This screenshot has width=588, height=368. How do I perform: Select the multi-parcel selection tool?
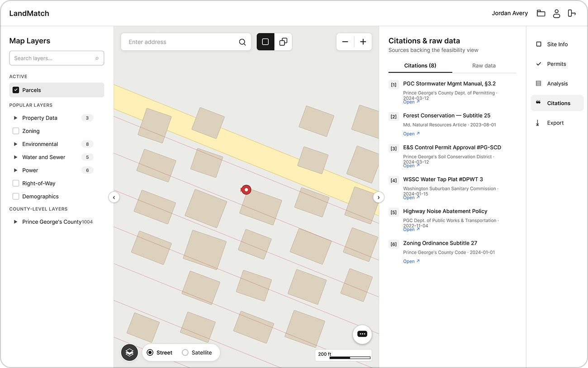[x=283, y=42]
